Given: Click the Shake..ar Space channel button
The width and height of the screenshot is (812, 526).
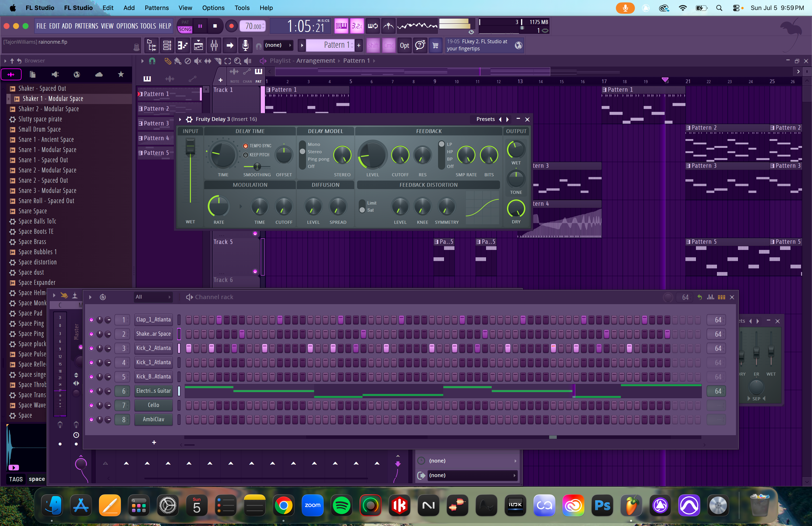Looking at the screenshot, I should tap(153, 334).
